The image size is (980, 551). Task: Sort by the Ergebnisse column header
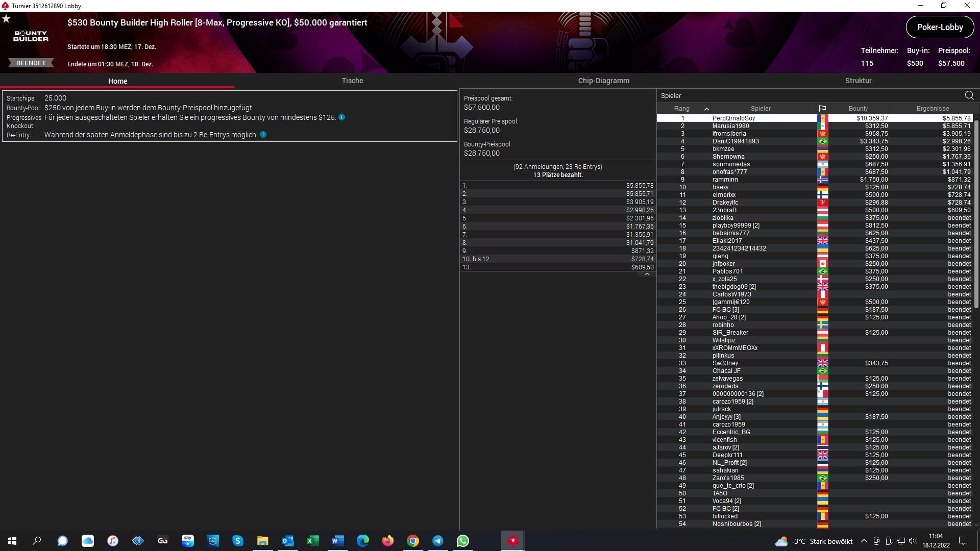[933, 108]
